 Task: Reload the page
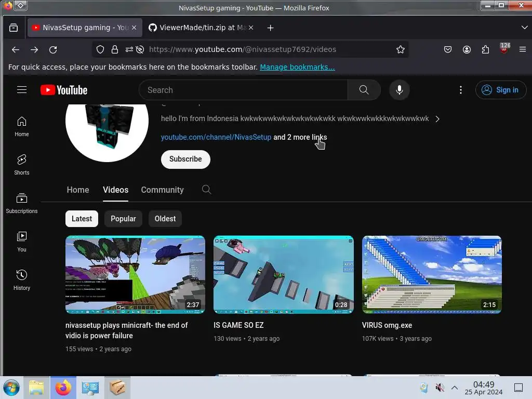[x=53, y=49]
